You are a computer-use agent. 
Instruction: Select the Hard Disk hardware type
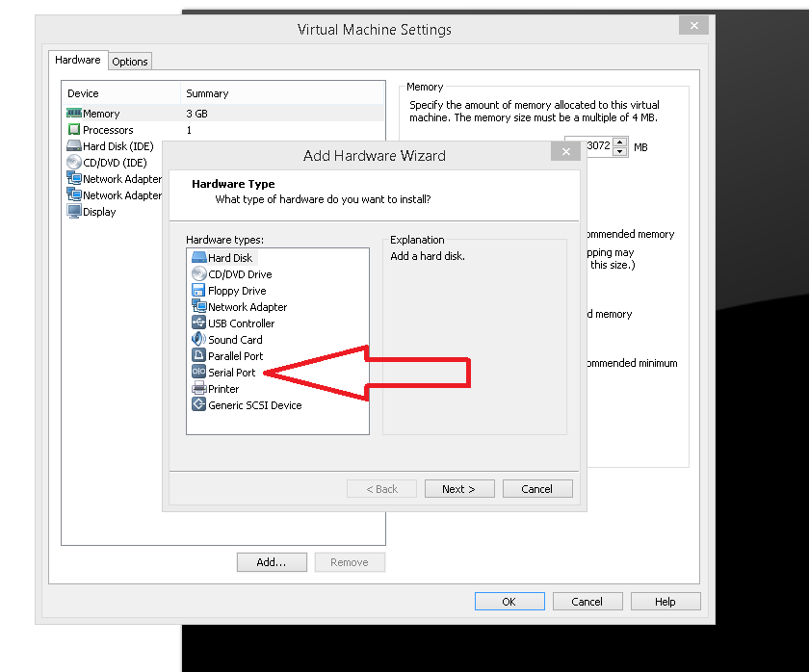(x=229, y=257)
